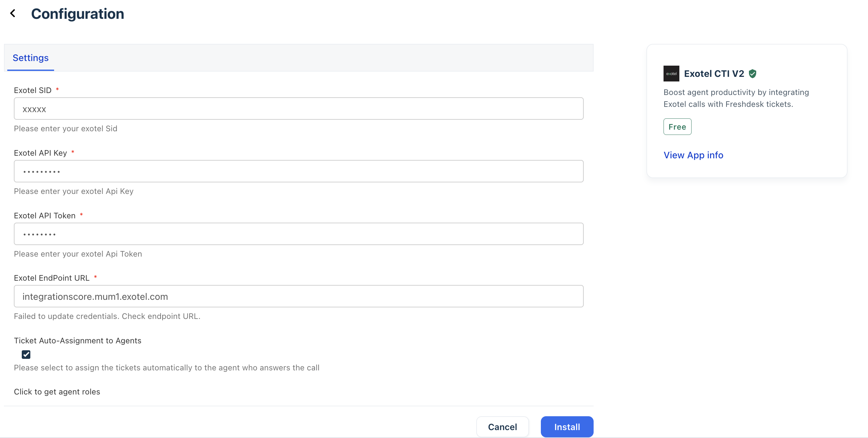The width and height of the screenshot is (868, 438).
Task: Focus the Exotel API Token field
Action: [298, 234]
